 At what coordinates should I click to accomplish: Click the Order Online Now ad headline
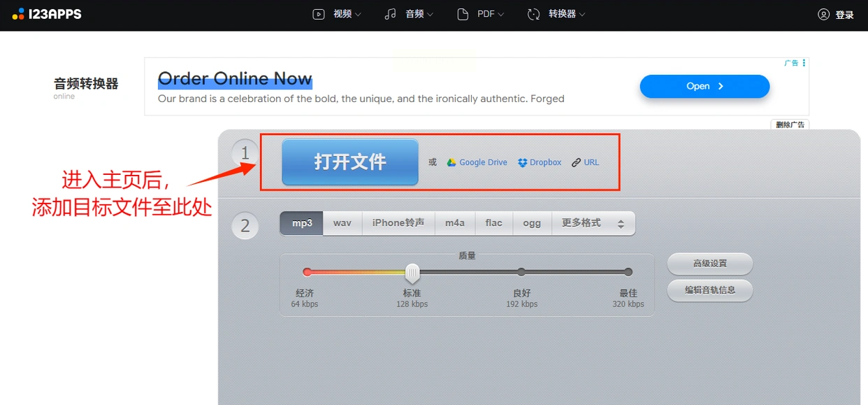pos(235,78)
